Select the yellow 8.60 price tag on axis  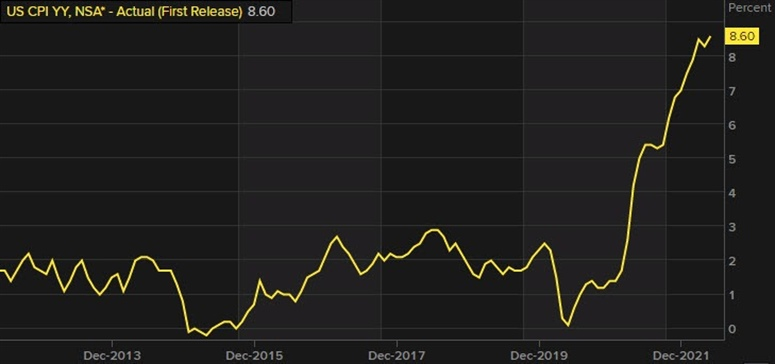click(741, 37)
